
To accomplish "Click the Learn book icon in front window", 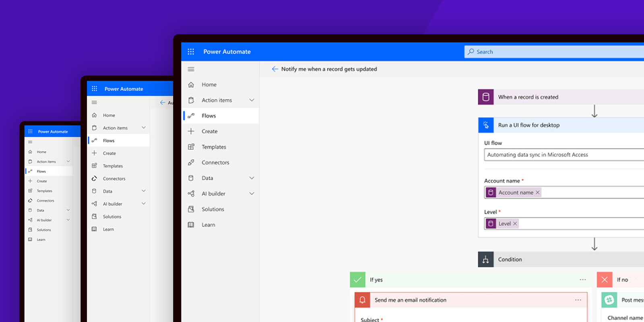I will 191,225.
